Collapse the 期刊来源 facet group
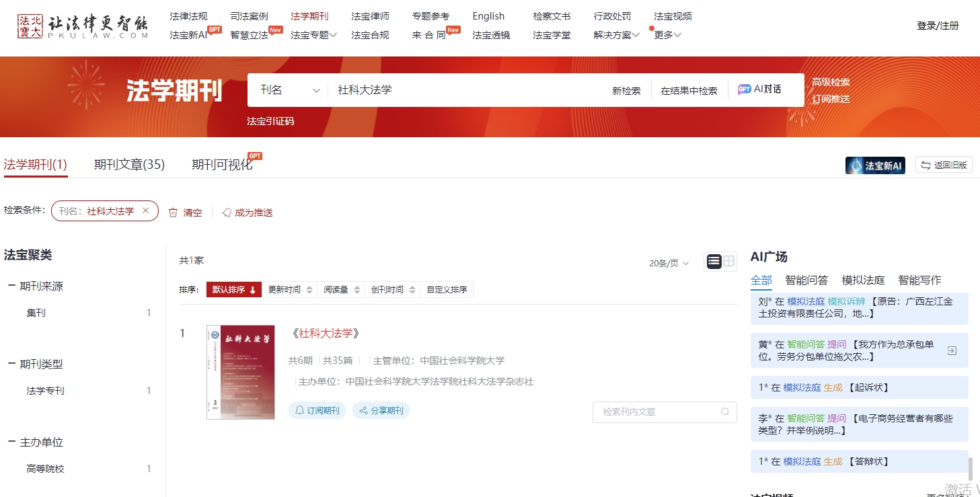 (11, 286)
